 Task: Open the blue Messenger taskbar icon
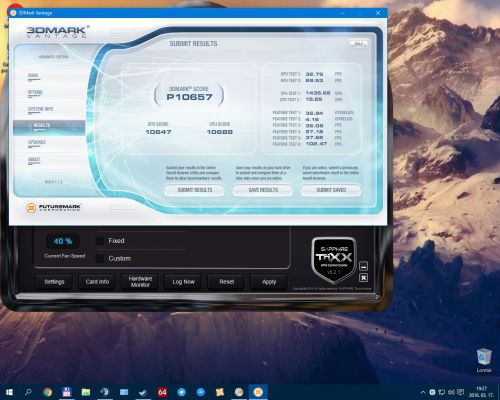click(201, 392)
